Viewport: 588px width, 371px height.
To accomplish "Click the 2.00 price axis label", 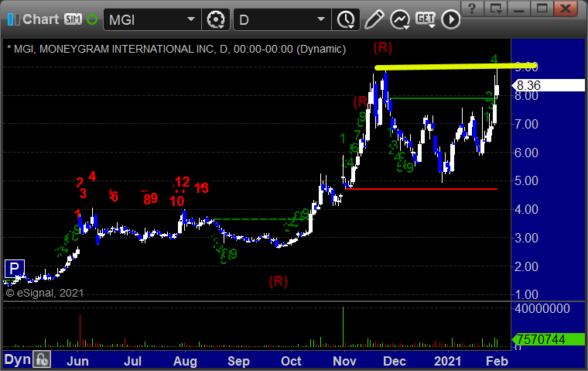I will coord(527,266).
